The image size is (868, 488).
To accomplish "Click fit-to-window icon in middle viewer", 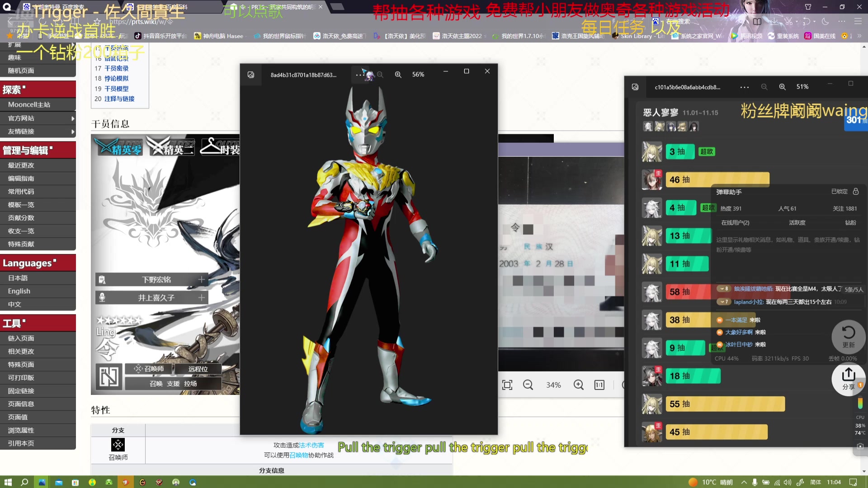I will coord(507,385).
